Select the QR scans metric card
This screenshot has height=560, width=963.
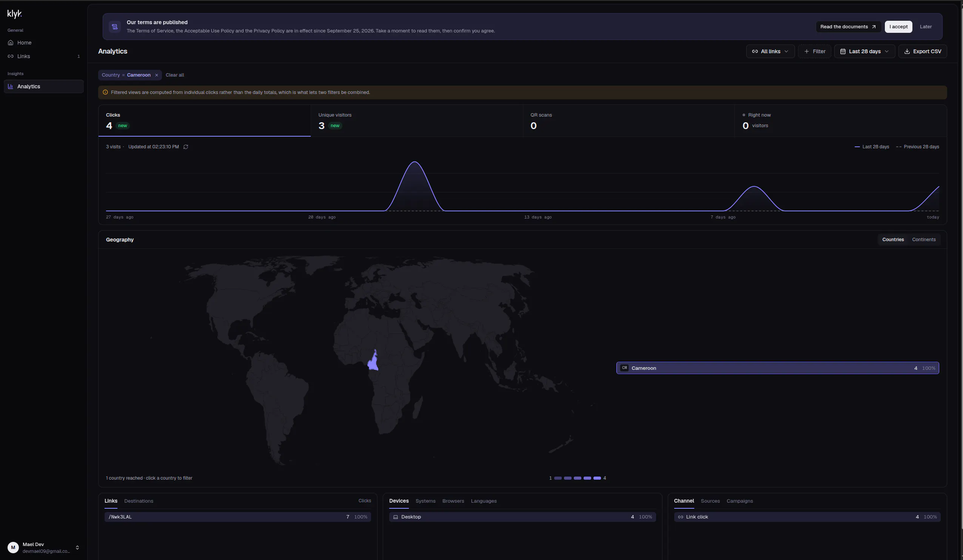[629, 121]
